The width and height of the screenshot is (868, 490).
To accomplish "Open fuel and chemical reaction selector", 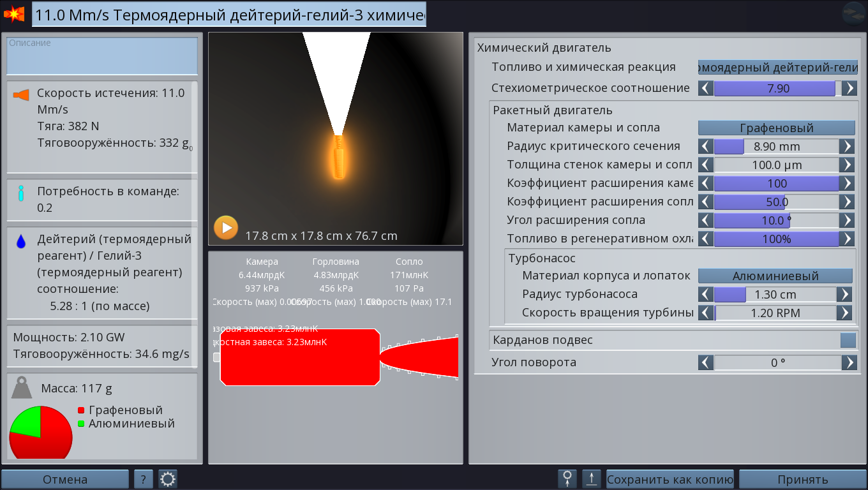I will click(778, 67).
